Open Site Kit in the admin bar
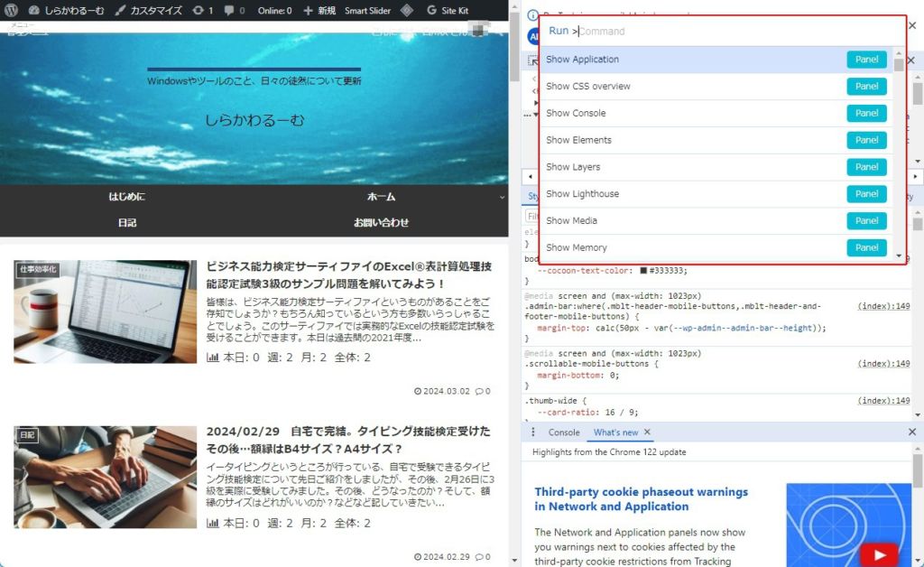 coord(448,10)
